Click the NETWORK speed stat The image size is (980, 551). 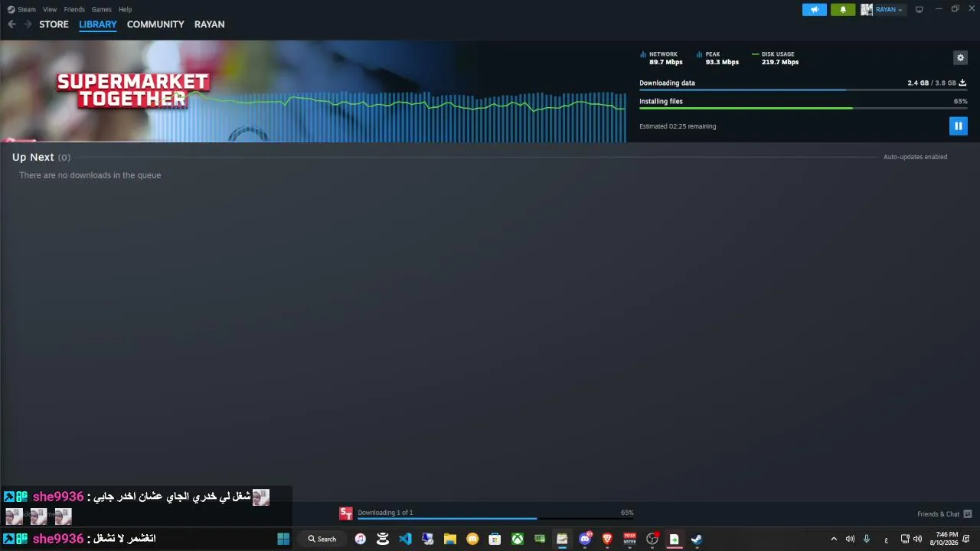point(661,58)
